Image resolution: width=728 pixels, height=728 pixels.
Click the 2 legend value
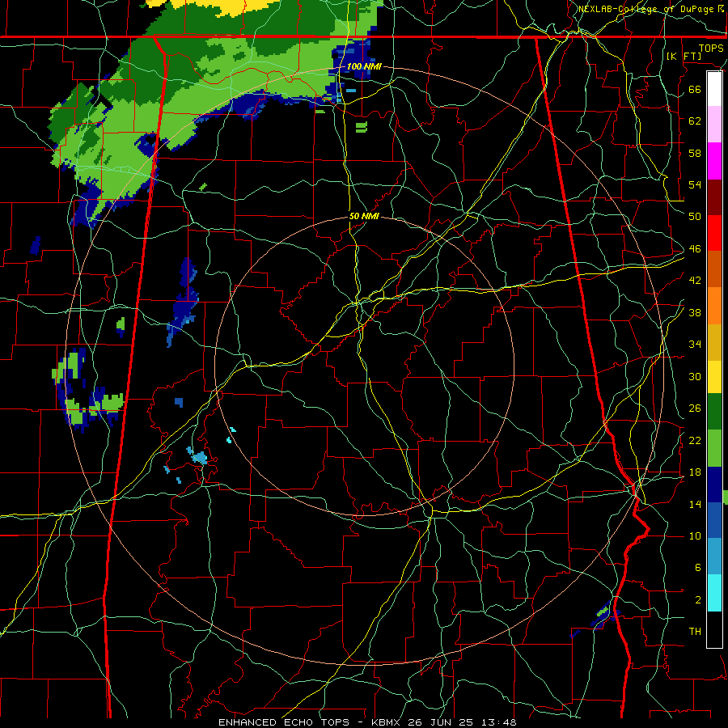[698, 599]
